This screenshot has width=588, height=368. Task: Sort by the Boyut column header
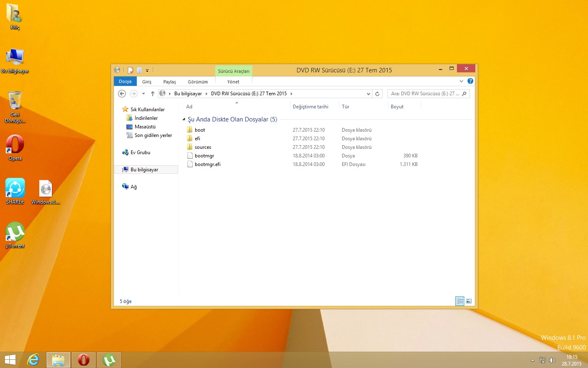click(x=404, y=107)
